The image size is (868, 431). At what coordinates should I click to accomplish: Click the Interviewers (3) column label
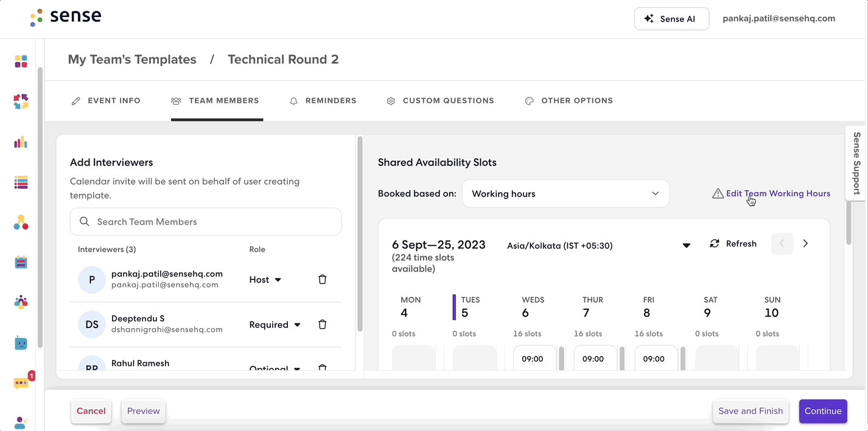coord(107,250)
